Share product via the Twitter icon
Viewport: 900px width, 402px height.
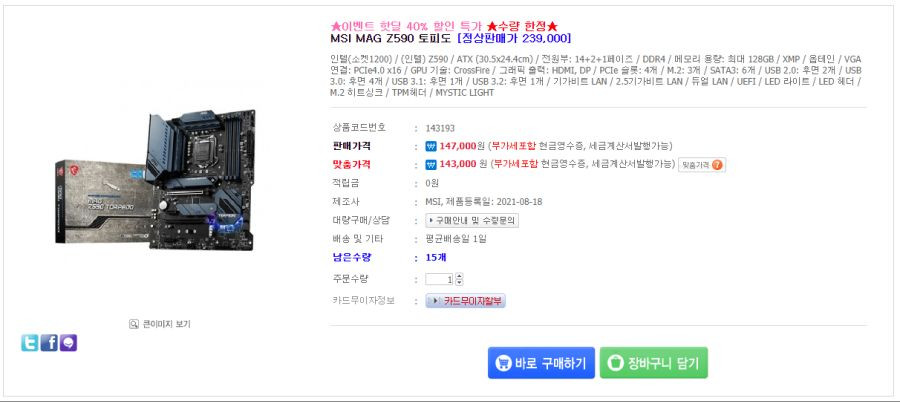[29, 343]
